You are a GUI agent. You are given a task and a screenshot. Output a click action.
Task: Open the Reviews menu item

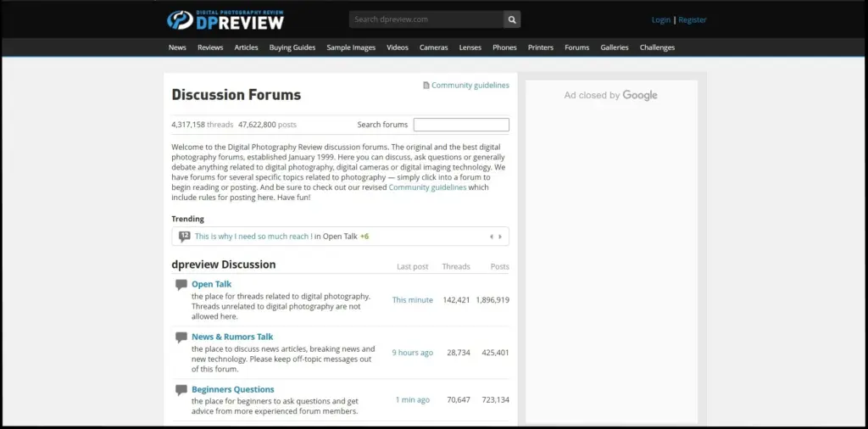coord(210,47)
